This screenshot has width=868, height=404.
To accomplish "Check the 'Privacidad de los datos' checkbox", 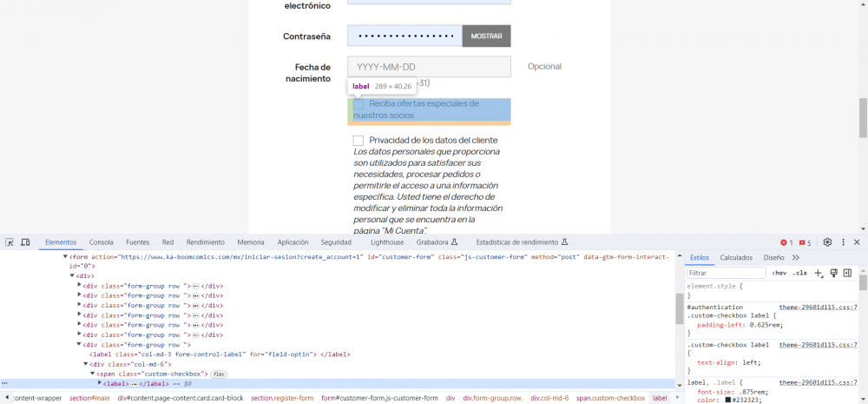I will pos(358,140).
